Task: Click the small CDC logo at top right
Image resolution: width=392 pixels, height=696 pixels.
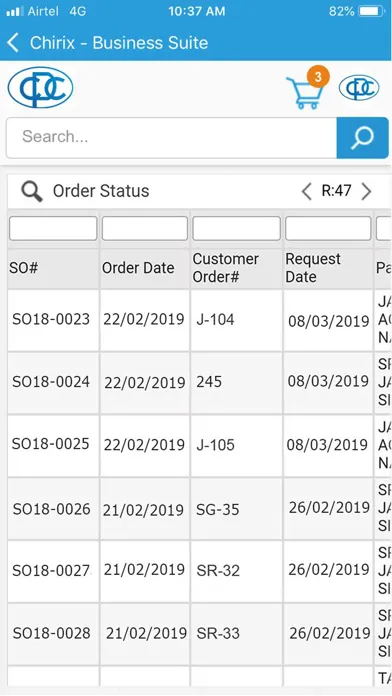Action: pyautogui.click(x=359, y=87)
